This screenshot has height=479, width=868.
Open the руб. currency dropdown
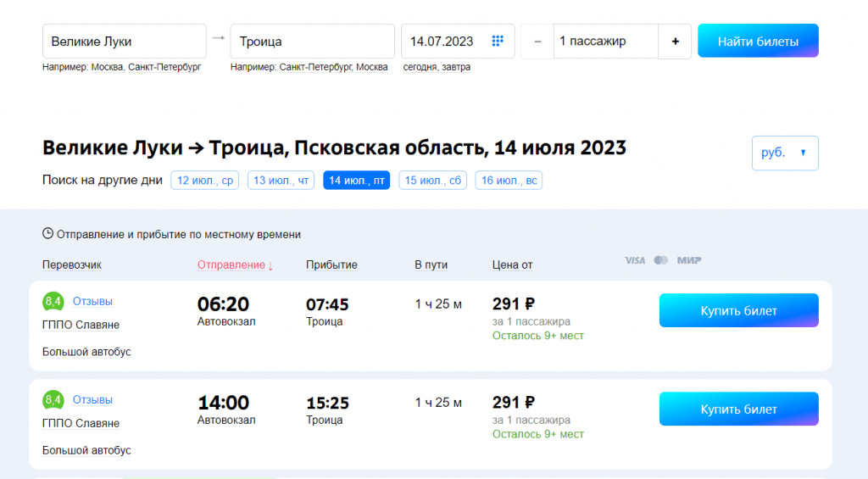(x=784, y=153)
